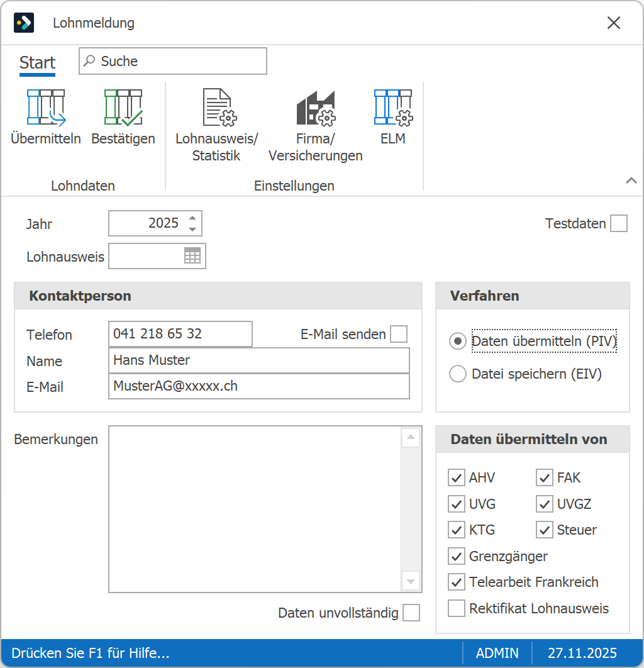Toggle the UVG checkbox
The width and height of the screenshot is (644, 668).
[x=456, y=504]
